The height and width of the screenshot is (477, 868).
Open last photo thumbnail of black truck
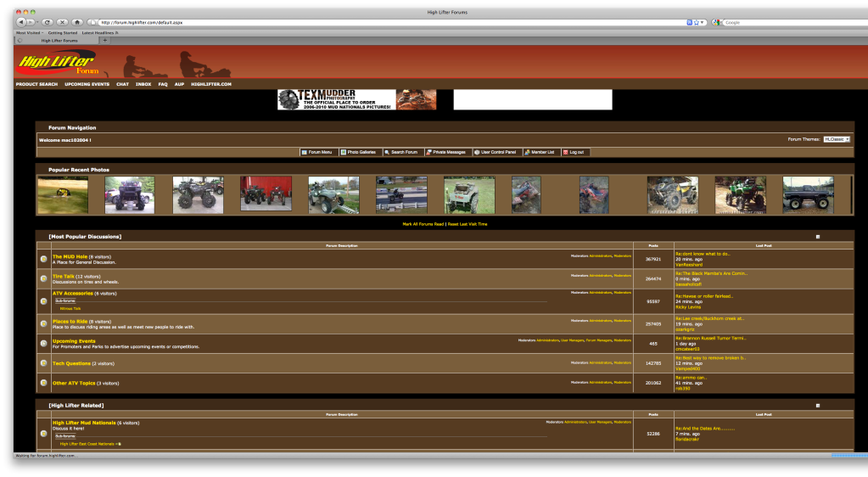tap(808, 195)
